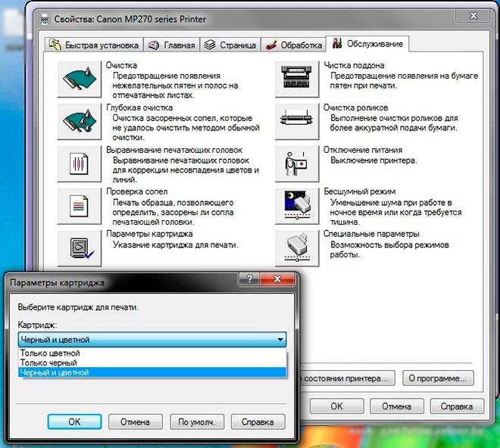Click the Очистка роликов label text
Image resolution: width=500 pixels, height=448 pixels.
coord(355,107)
